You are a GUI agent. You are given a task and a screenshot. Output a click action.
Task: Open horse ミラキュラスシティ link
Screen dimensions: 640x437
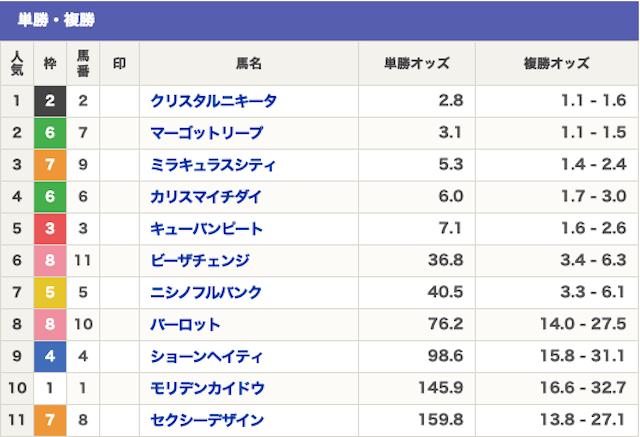[x=213, y=164]
